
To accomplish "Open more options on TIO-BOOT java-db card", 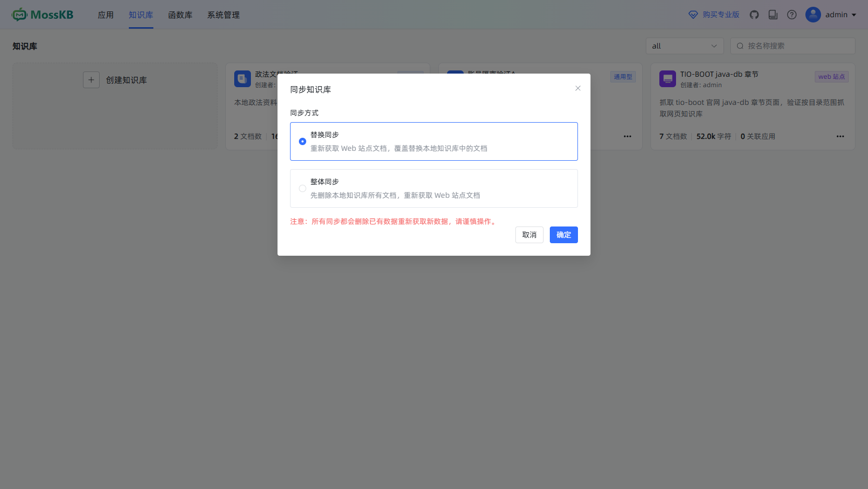I will [x=840, y=136].
